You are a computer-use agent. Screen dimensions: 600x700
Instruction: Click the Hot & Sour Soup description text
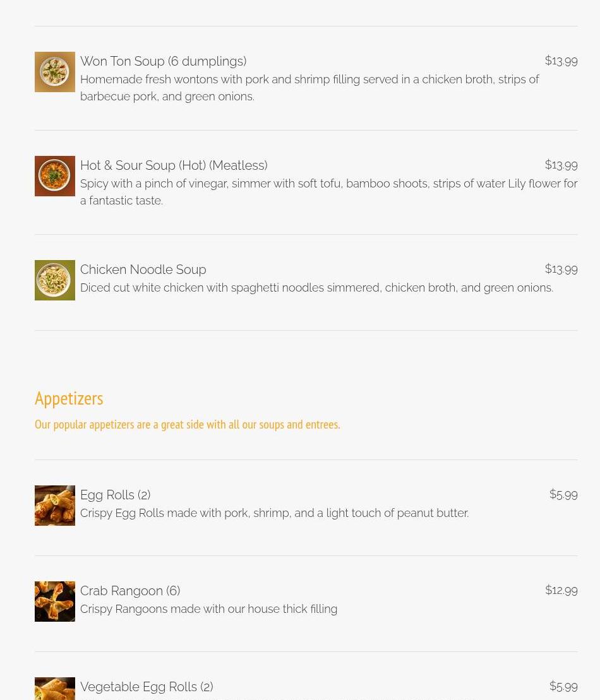coord(329,192)
